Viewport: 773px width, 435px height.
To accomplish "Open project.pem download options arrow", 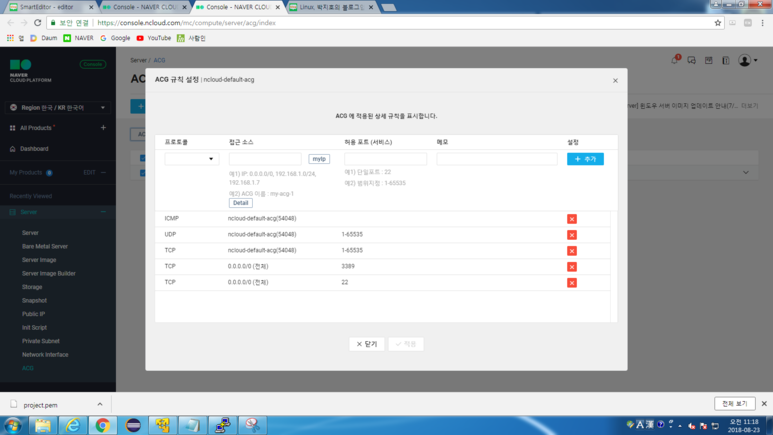I will coord(100,404).
